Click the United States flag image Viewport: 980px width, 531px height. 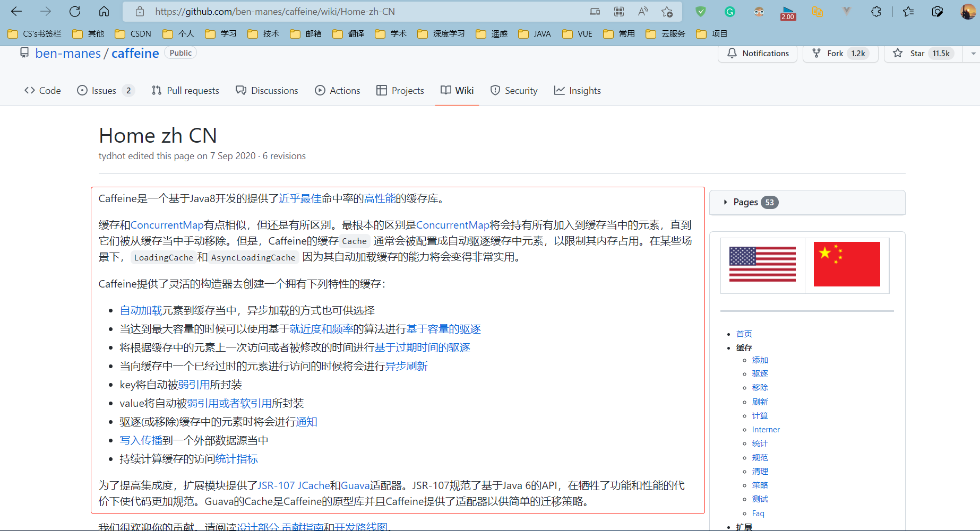(762, 264)
